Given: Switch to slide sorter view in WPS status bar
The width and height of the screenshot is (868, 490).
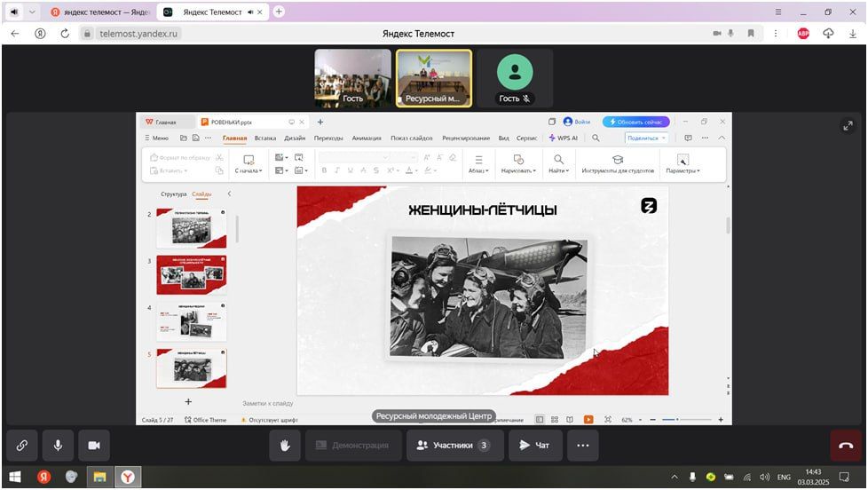Looking at the screenshot, I should (x=555, y=420).
